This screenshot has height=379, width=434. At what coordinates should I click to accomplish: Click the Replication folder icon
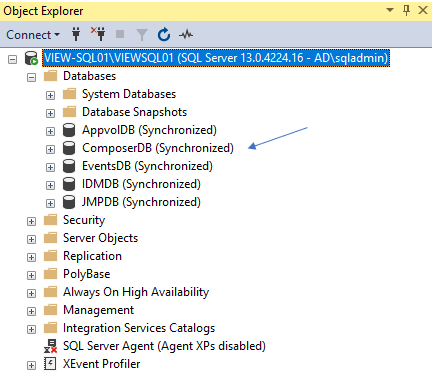(x=50, y=256)
